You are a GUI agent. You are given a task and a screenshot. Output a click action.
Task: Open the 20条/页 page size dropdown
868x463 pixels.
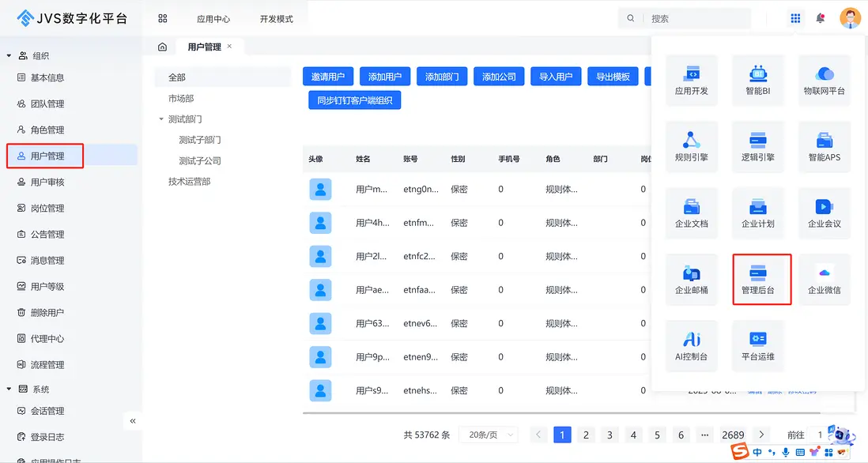pyautogui.click(x=488, y=435)
